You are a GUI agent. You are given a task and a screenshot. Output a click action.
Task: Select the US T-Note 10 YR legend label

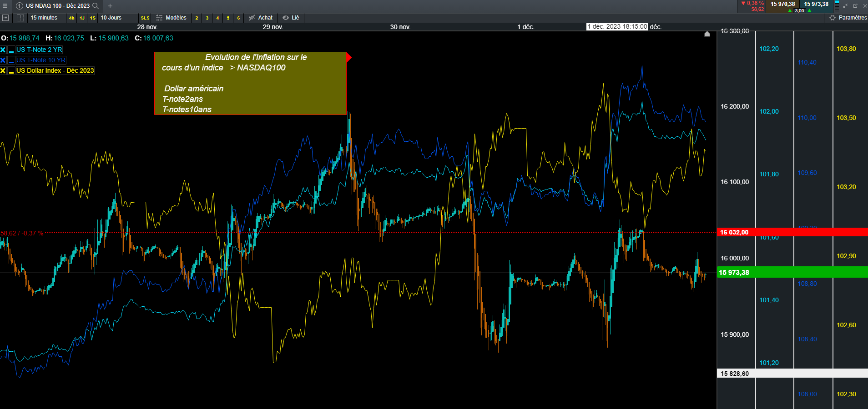pos(41,60)
